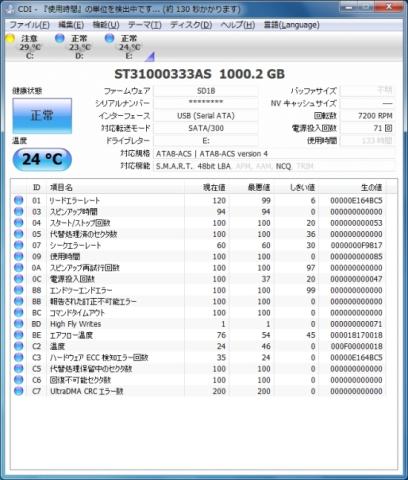Viewport: 408px width, 480px height.
Task: Click raw value 0000000F9817
Action: 356,245
